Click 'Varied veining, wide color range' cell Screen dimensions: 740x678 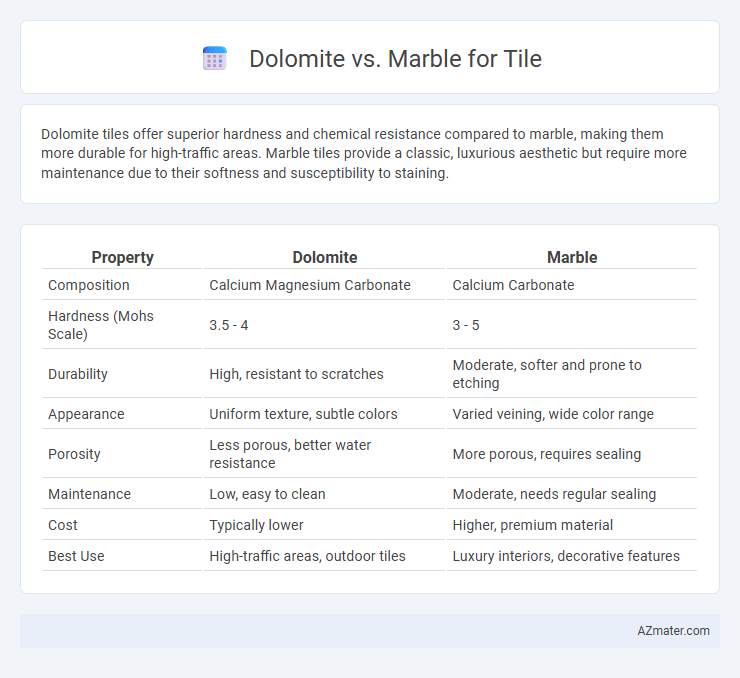(x=553, y=414)
